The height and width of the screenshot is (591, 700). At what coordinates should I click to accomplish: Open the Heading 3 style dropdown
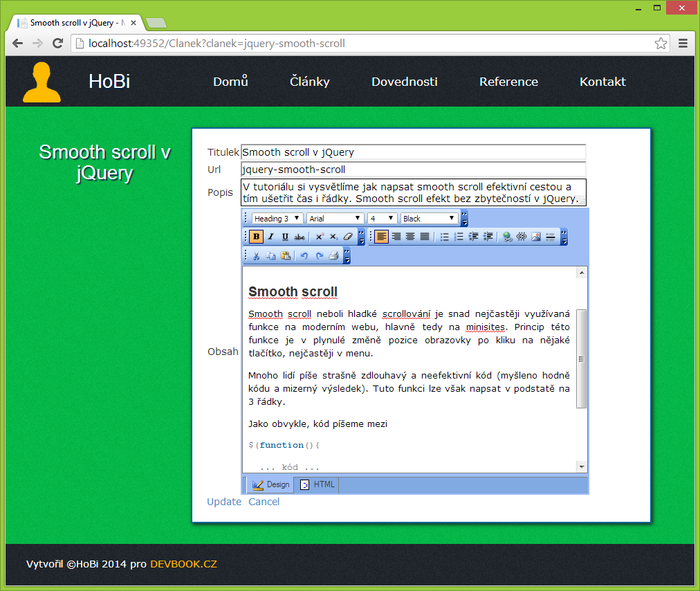[275, 217]
